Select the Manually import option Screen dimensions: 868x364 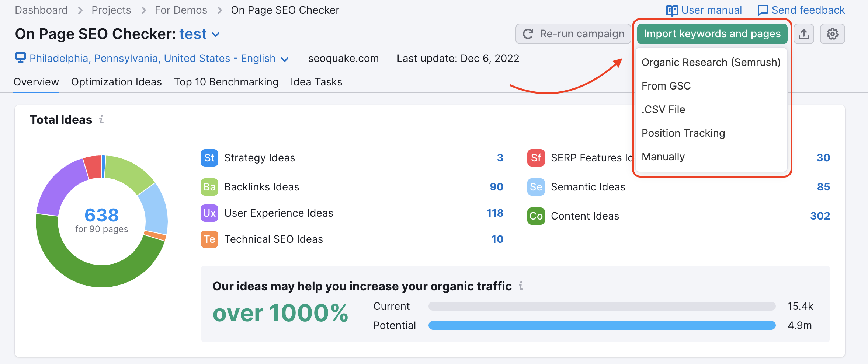[x=663, y=157]
